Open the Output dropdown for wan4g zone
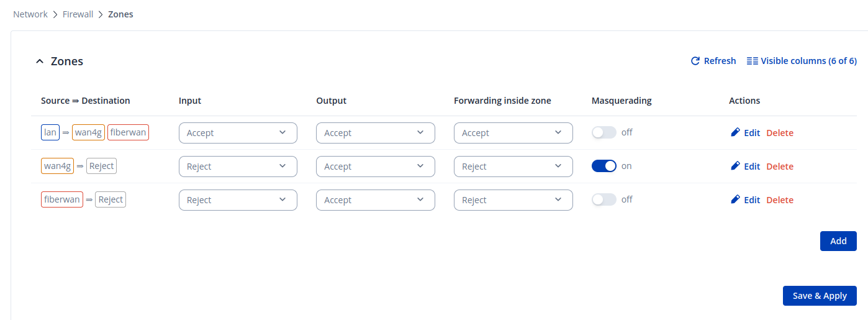 pos(375,167)
